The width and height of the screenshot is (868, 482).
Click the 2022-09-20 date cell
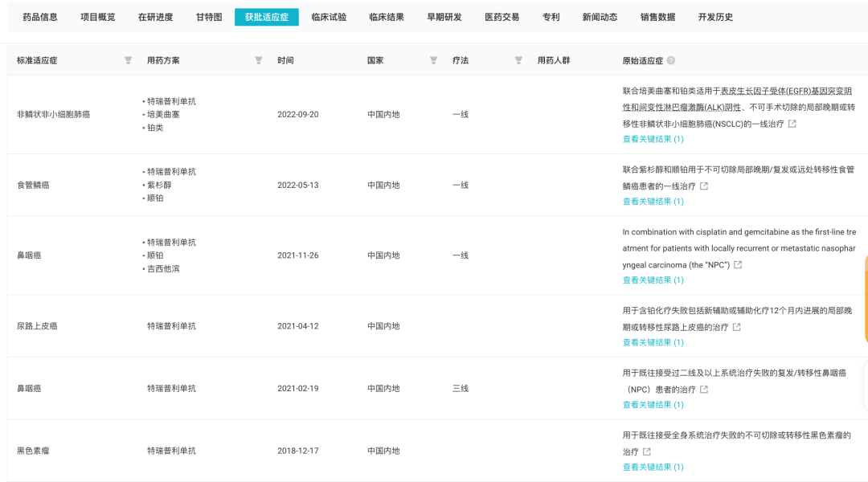(x=298, y=115)
